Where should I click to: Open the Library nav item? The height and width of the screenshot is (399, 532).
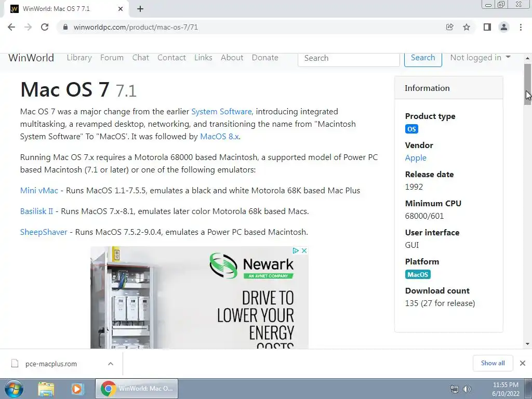pyautogui.click(x=79, y=58)
